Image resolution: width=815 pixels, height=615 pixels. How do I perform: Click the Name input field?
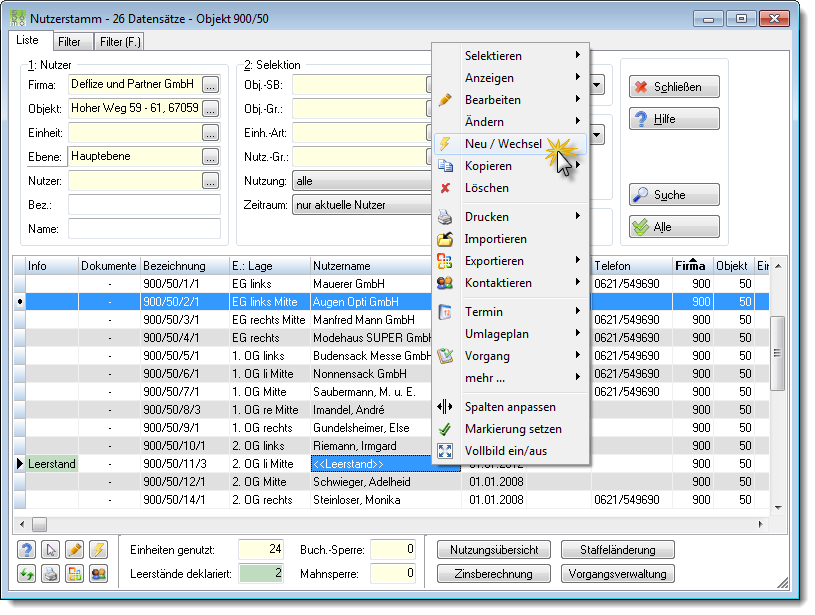144,229
